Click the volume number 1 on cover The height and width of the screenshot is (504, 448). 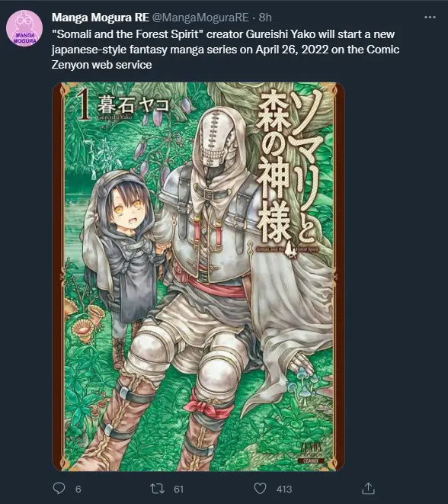[x=85, y=104]
